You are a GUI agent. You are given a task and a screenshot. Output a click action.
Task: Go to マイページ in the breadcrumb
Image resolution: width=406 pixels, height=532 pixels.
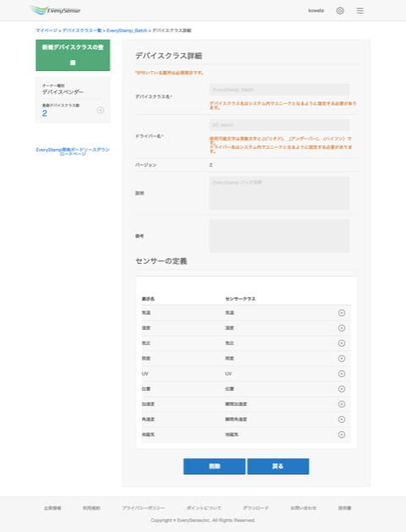click(47, 30)
